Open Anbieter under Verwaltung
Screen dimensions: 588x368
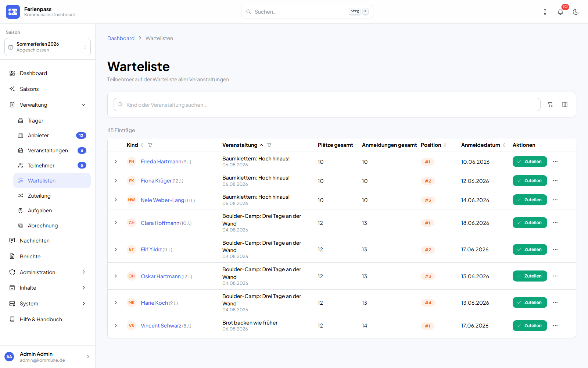tap(52, 135)
